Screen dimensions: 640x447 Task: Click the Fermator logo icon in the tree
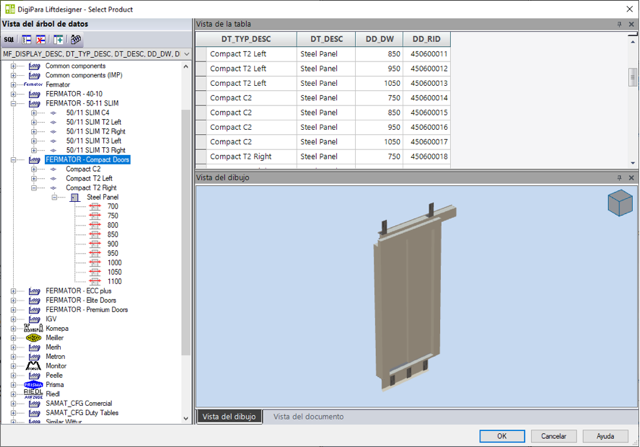coord(33,85)
